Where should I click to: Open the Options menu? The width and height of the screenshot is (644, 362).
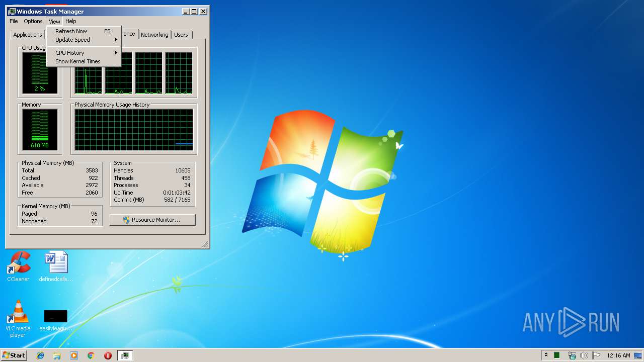[x=33, y=21]
